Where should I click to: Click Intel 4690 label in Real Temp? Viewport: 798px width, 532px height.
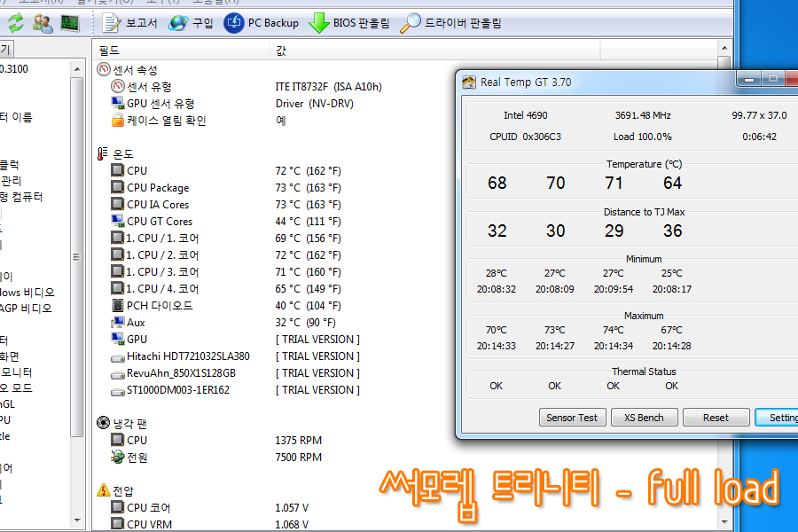(x=526, y=115)
